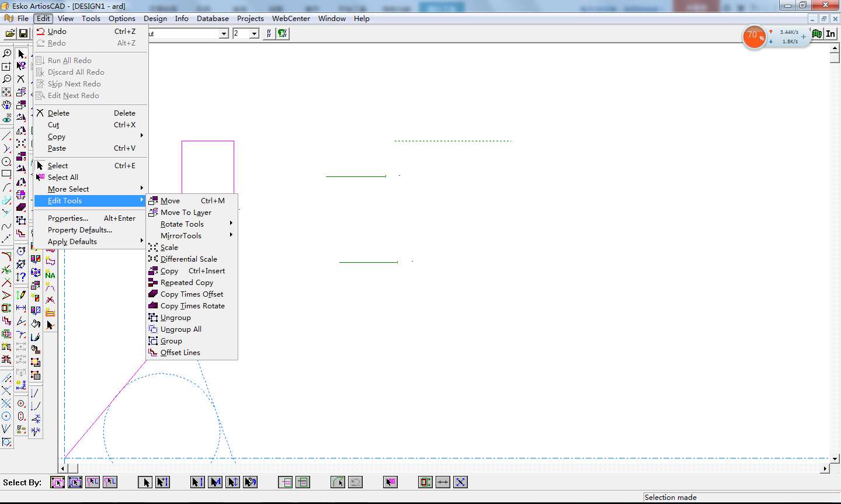Click the arrow Select tool in left toolbar
The width and height of the screenshot is (841, 504).
(x=21, y=54)
